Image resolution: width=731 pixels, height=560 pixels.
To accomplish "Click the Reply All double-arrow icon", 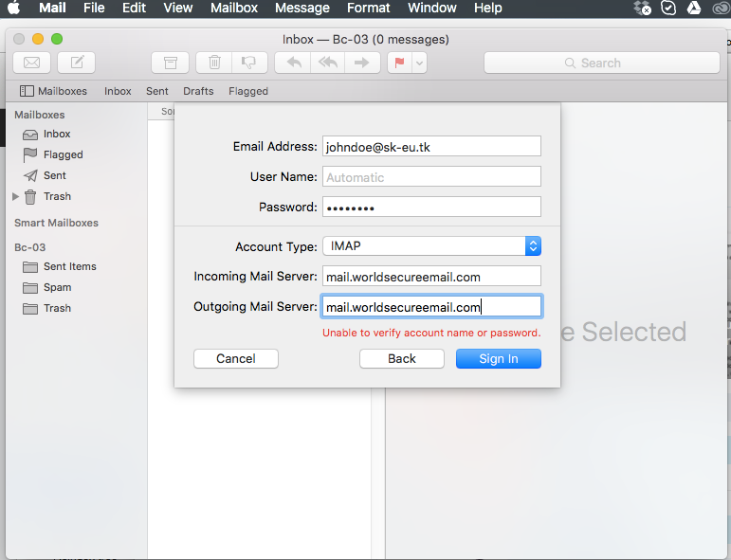I will click(x=328, y=63).
